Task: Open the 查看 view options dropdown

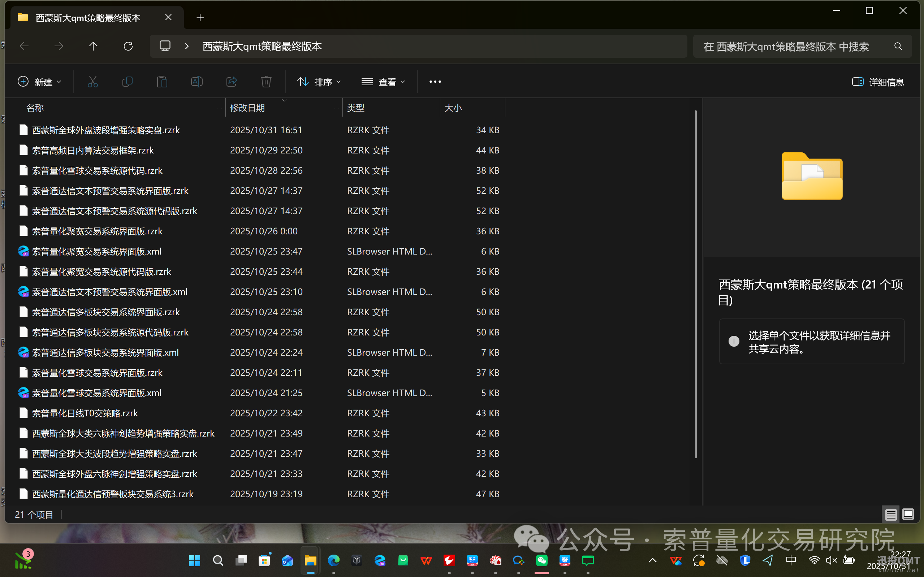Action: [384, 82]
